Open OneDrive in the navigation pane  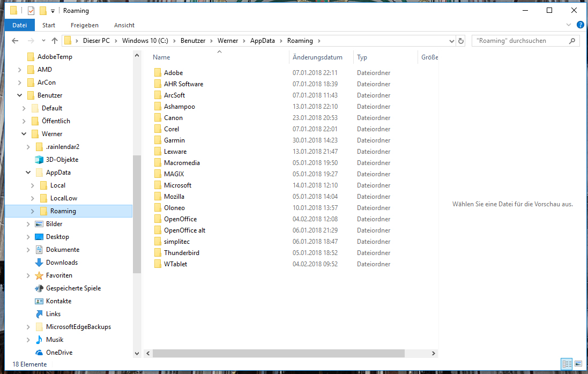click(59, 353)
